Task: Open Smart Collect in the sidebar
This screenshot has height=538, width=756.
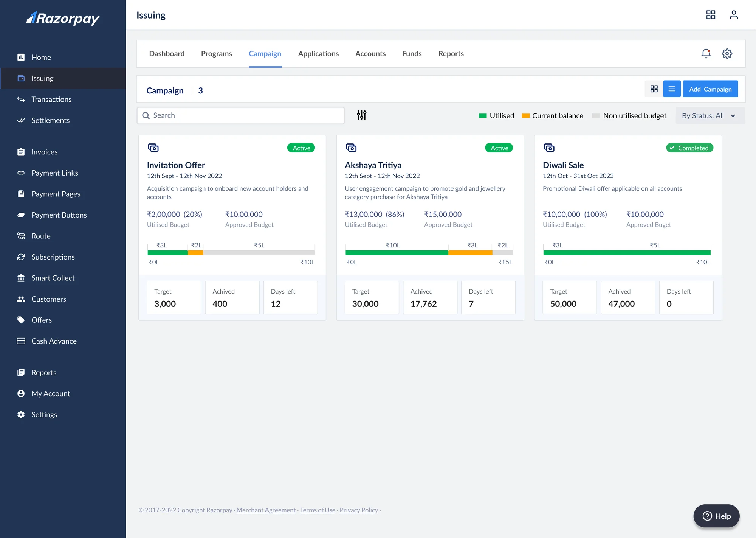Action: (x=63, y=278)
